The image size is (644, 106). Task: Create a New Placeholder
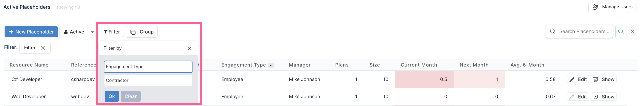coord(31,32)
